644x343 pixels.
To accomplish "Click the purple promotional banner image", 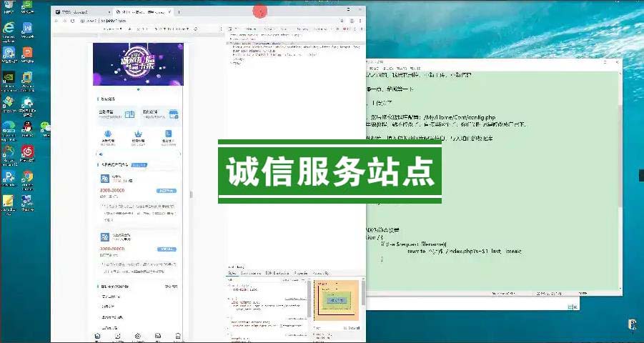I will tap(138, 64).
